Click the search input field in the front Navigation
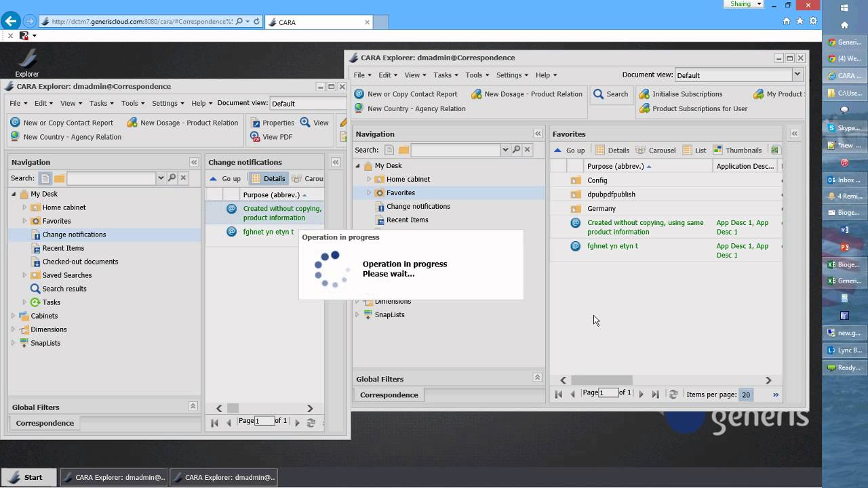Image resolution: width=868 pixels, height=488 pixels. point(455,150)
